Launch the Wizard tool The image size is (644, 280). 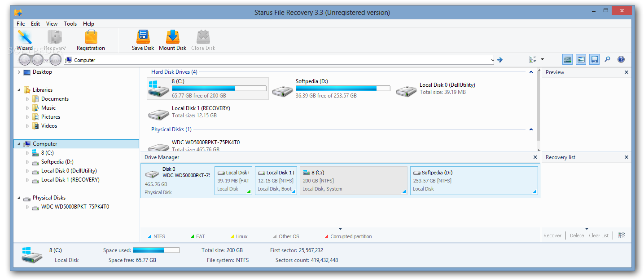(x=25, y=40)
